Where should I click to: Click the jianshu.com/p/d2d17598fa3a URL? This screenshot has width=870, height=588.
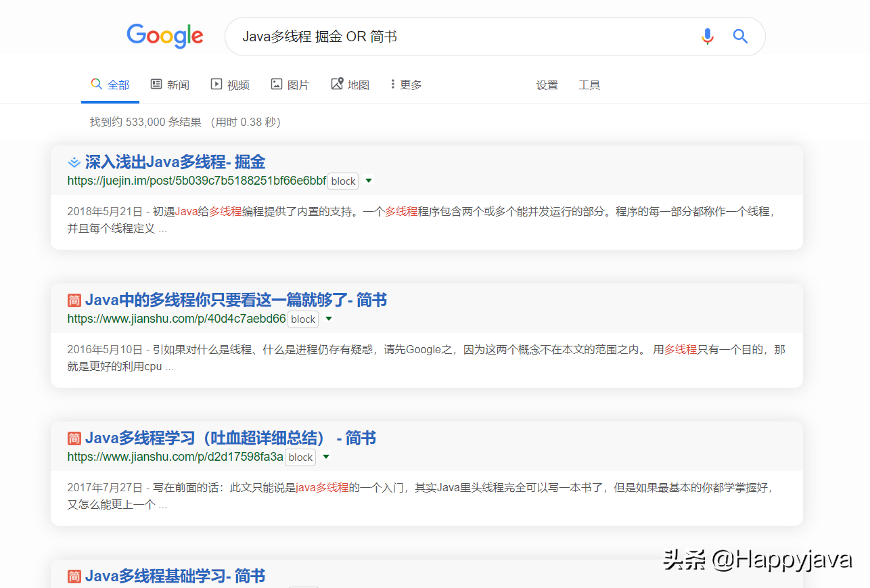tap(175, 457)
